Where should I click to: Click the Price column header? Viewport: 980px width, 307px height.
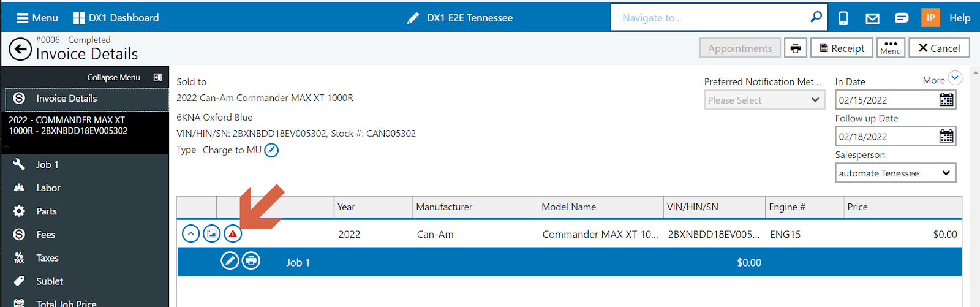[903, 207]
